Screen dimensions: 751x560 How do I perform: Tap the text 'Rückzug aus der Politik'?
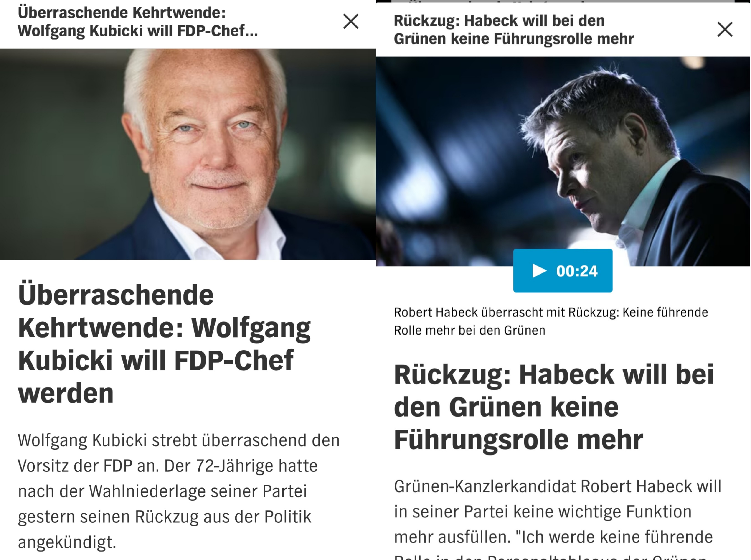223,517
